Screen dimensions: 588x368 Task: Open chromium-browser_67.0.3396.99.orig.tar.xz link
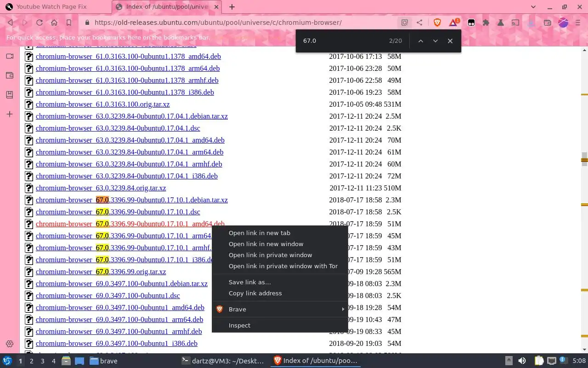pyautogui.click(x=101, y=272)
